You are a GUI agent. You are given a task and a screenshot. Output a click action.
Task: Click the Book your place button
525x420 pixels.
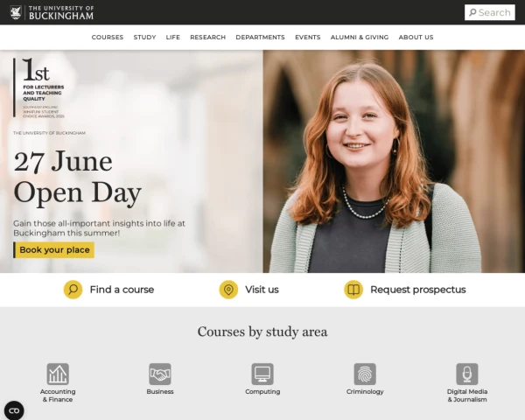click(54, 250)
